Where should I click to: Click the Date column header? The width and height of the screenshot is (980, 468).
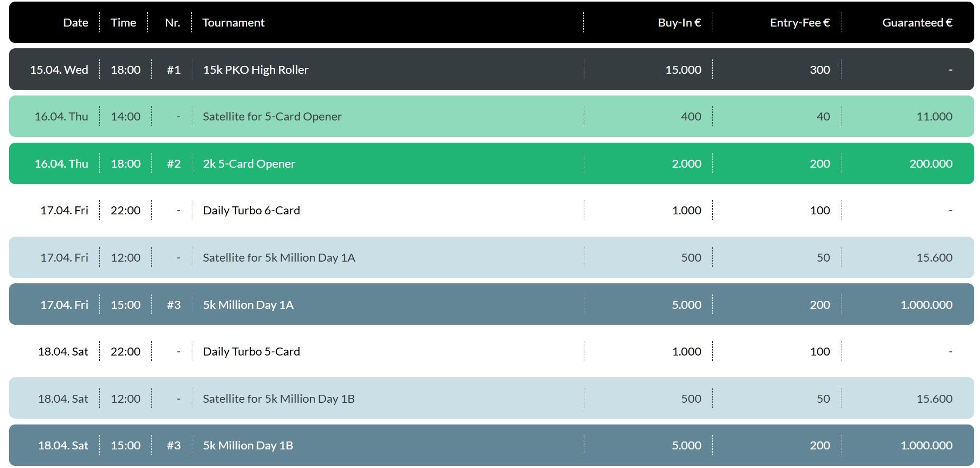tap(75, 23)
